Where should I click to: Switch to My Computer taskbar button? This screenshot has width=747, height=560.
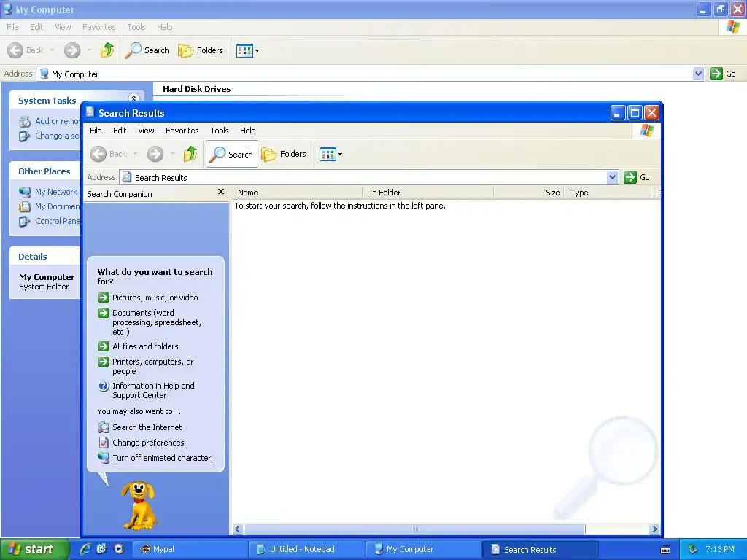(x=424, y=549)
